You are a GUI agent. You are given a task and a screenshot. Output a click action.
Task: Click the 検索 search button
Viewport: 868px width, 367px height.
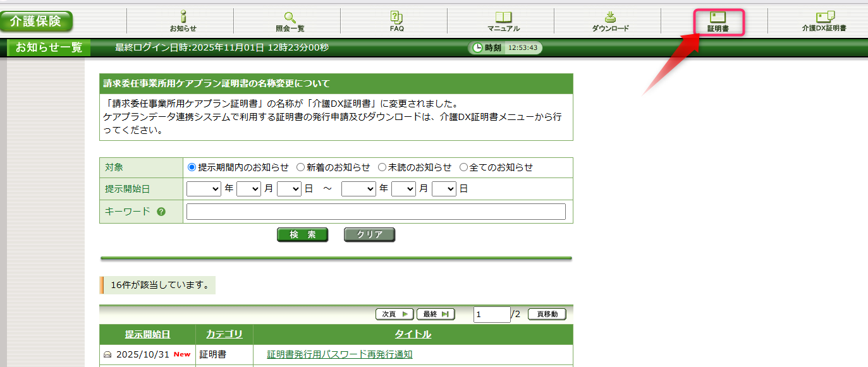click(302, 235)
